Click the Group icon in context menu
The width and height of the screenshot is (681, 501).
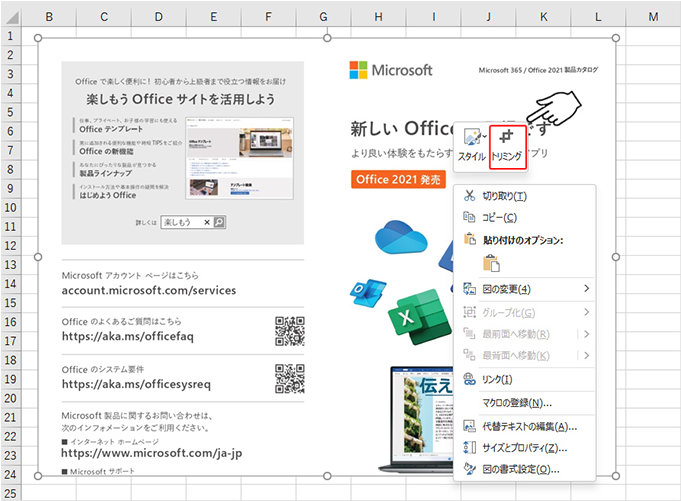tap(469, 312)
